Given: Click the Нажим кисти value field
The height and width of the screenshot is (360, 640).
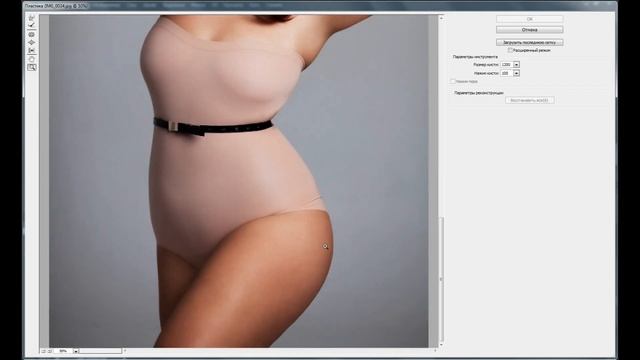Looking at the screenshot, I should 507,73.
